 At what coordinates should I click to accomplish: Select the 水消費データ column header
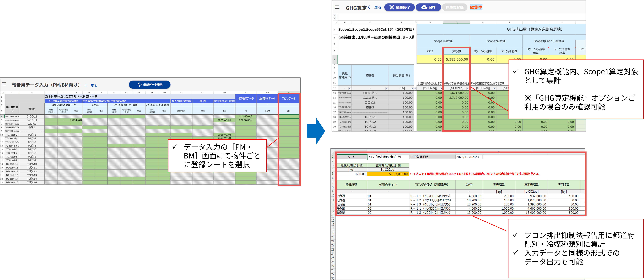point(246,98)
